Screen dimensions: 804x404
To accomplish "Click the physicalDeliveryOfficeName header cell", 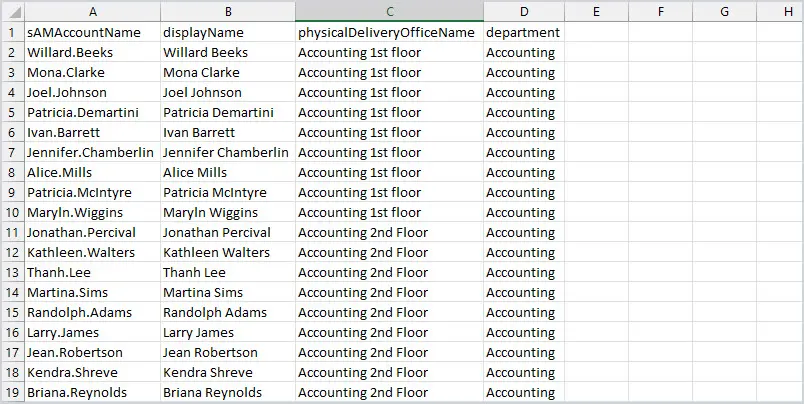I will [389, 32].
